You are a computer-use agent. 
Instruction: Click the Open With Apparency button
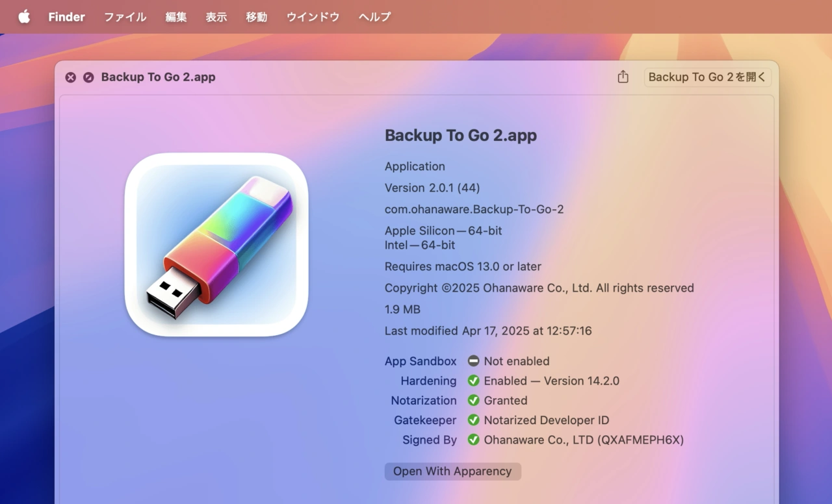point(452,472)
